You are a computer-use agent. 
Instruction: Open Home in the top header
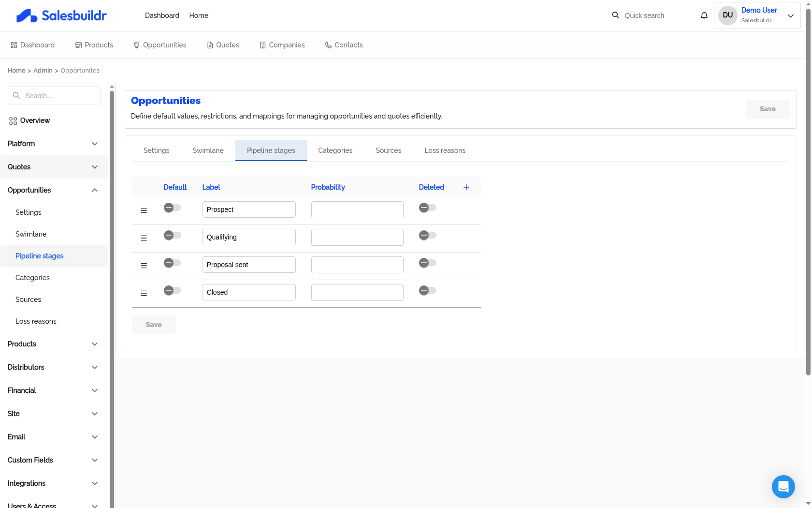click(199, 15)
